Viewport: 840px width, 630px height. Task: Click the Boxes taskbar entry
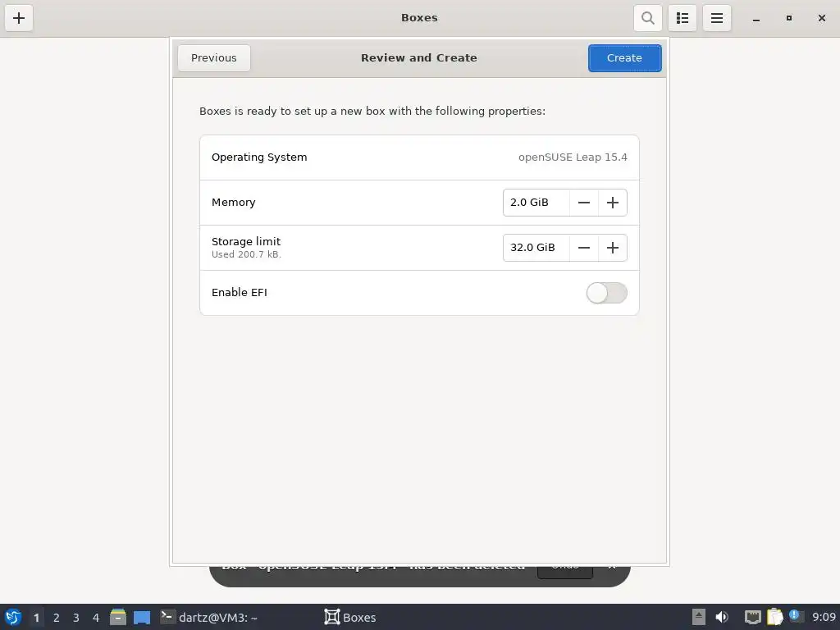point(350,617)
